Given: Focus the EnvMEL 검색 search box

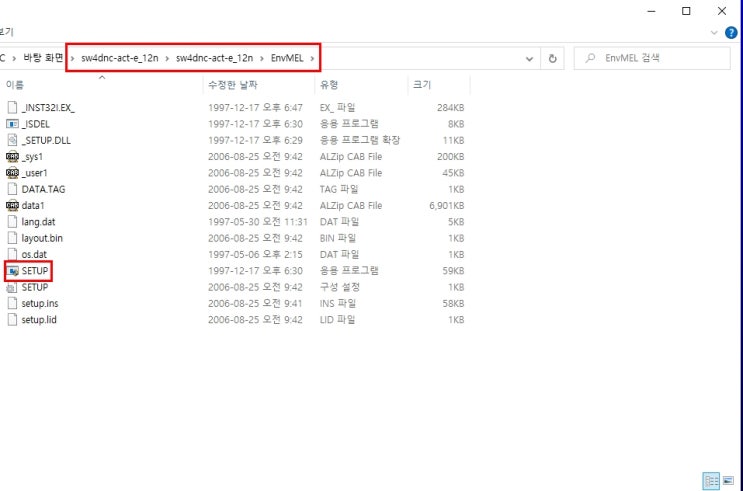Looking at the screenshot, I should 652,58.
